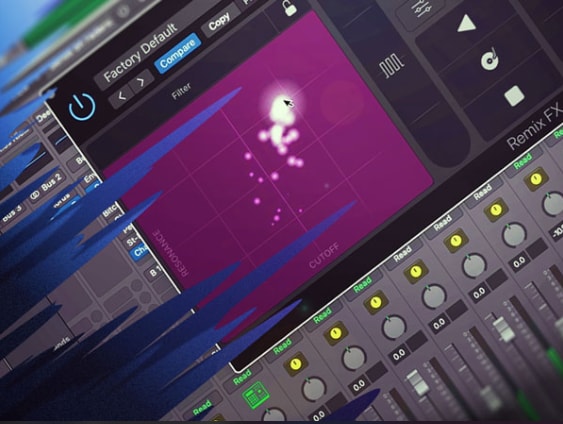Screen dimensions: 563x424
Task: Trigger the Reverse triangle button
Action: pyautogui.click(x=466, y=24)
